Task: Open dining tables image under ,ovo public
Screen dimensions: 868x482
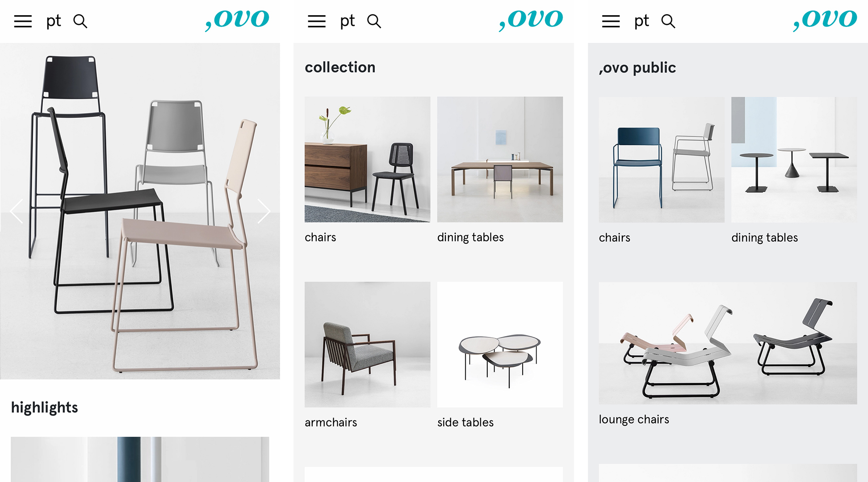Action: point(794,160)
